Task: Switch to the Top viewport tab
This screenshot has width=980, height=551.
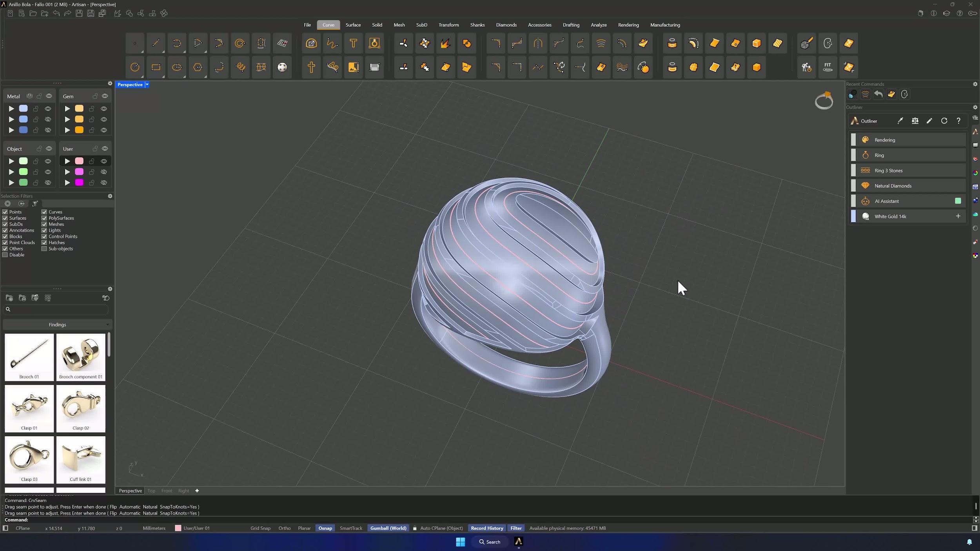Action: [151, 491]
